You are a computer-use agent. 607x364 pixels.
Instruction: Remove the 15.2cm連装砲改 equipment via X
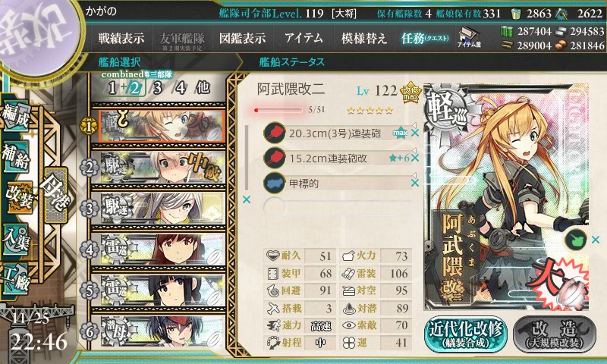click(415, 158)
